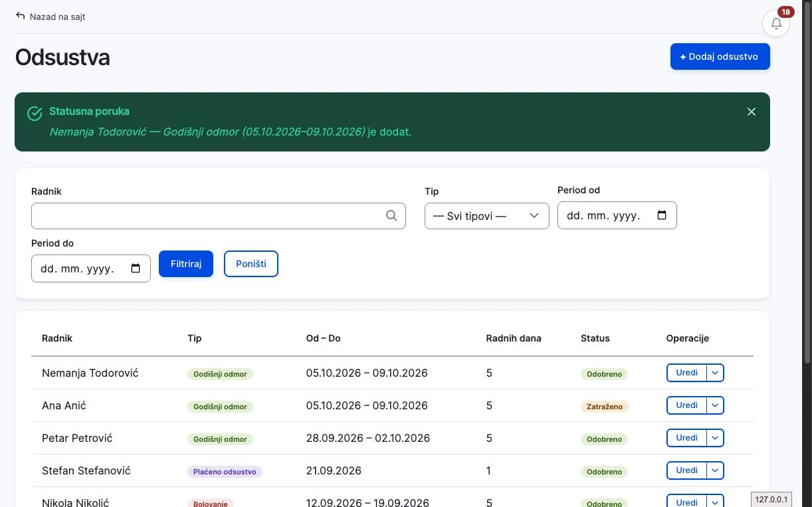Expand operations dropdown for Ana Anić

pyautogui.click(x=715, y=405)
